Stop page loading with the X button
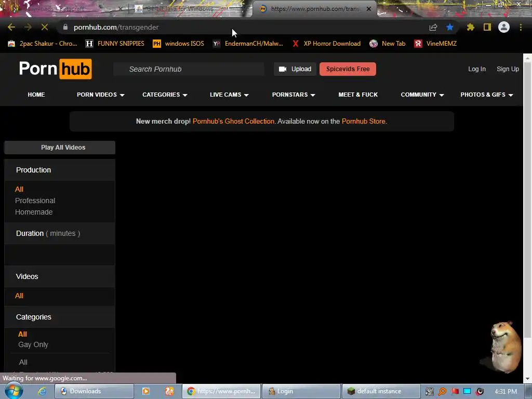The image size is (532, 399). pos(45,27)
